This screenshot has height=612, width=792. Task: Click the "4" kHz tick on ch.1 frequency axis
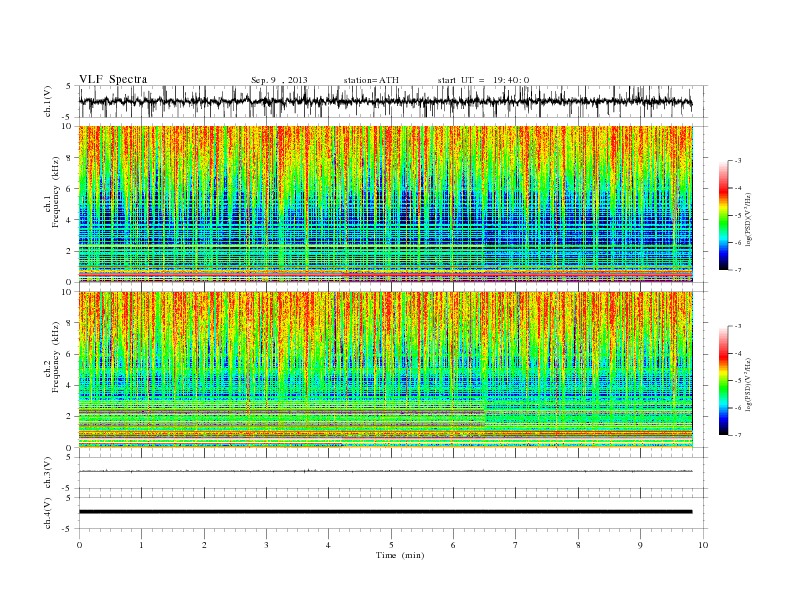pos(69,220)
